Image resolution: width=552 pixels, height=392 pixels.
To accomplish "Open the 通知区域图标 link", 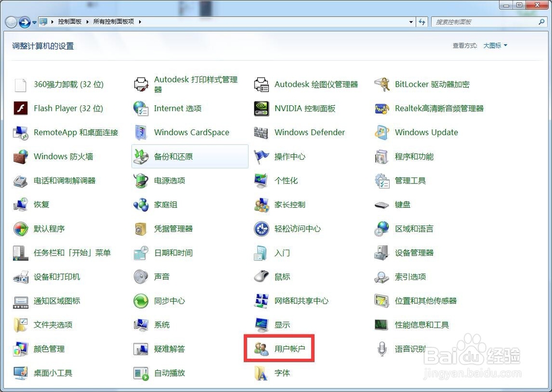I will coord(57,301).
